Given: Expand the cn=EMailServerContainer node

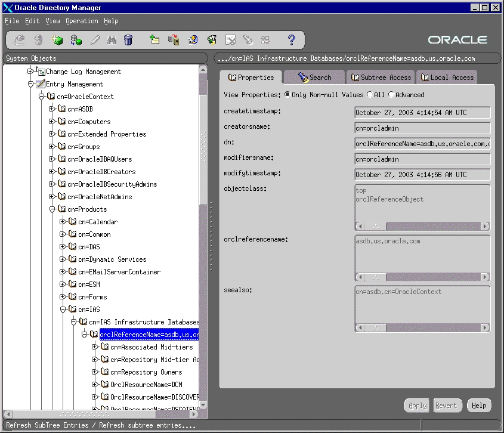Looking at the screenshot, I should pos(63,271).
